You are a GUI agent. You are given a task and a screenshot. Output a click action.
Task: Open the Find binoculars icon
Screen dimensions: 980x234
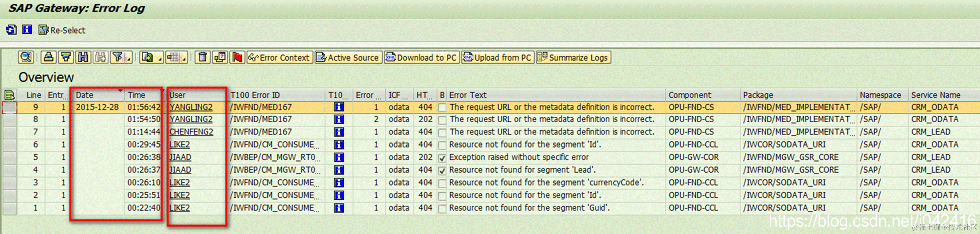click(x=83, y=57)
